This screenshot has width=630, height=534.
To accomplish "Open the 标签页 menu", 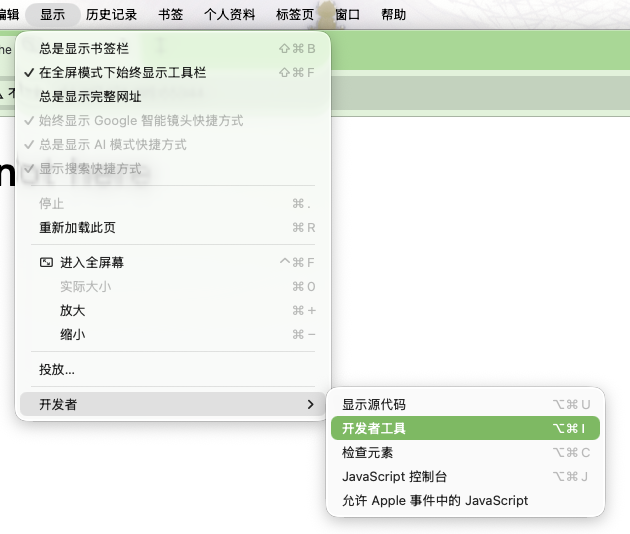I will (x=294, y=15).
